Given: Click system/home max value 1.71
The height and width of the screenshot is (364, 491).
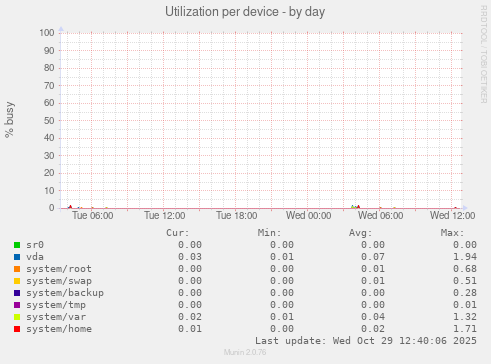Looking at the screenshot, I should click(465, 329).
